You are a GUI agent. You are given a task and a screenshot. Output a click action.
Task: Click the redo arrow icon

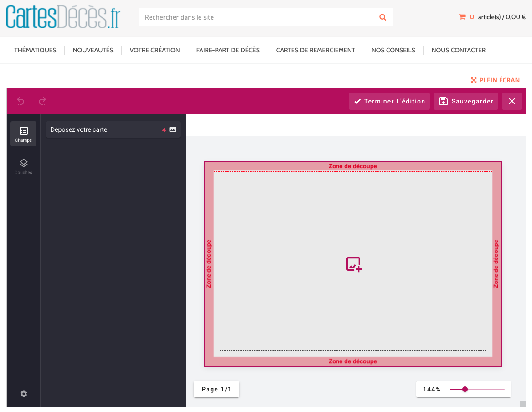tap(42, 101)
